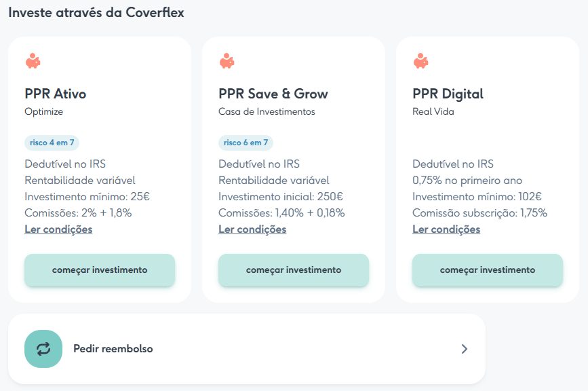
Task: Select the PPR Save & Grow title
Action: (x=273, y=94)
